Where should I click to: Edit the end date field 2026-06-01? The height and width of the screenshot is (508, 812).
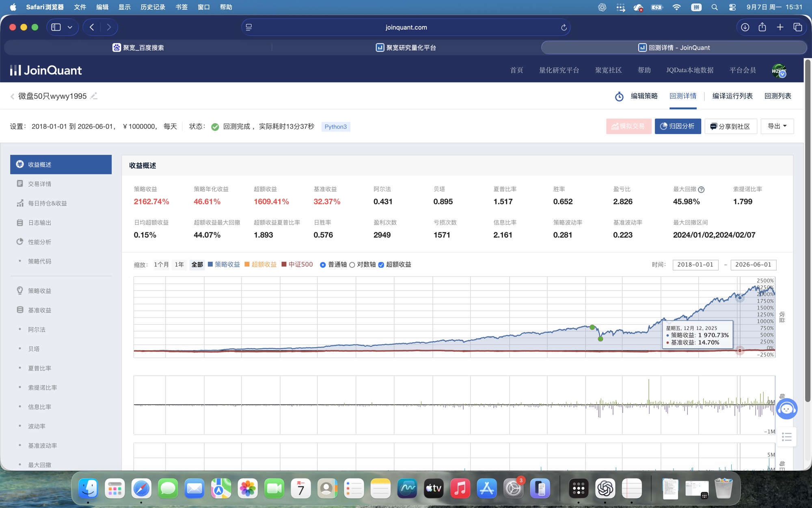tap(753, 265)
